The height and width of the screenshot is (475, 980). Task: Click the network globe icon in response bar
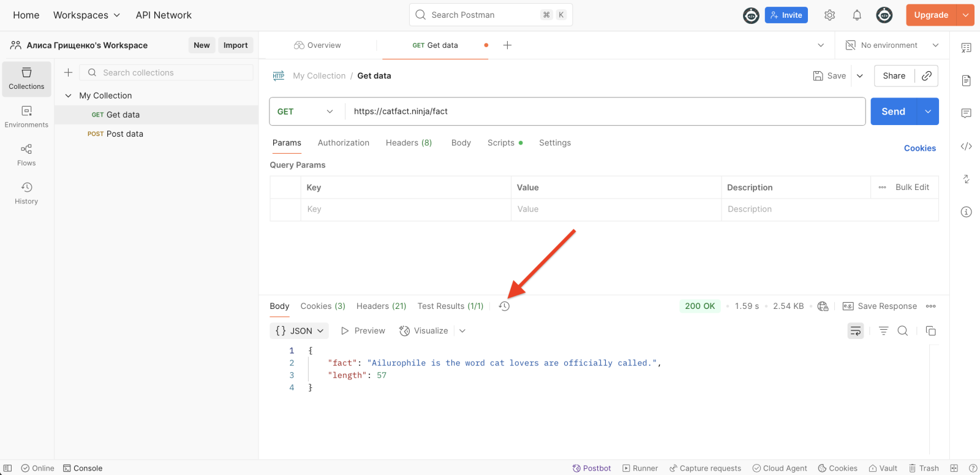coord(823,306)
